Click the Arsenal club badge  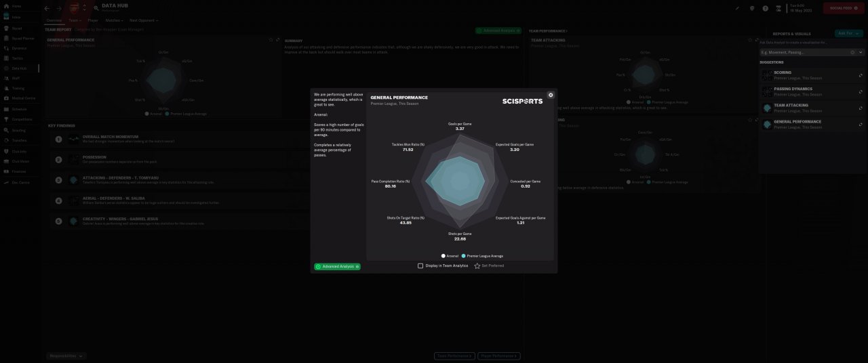pos(74,8)
